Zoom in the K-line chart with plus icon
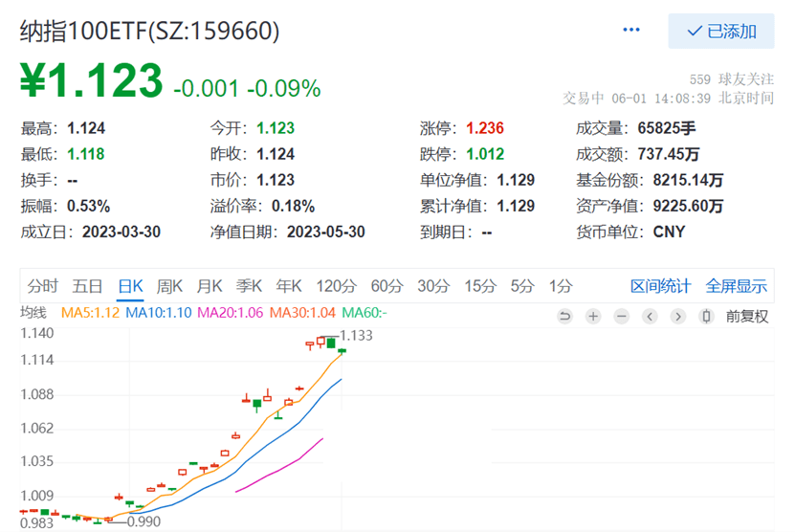This screenshot has width=795, height=532. 593,317
